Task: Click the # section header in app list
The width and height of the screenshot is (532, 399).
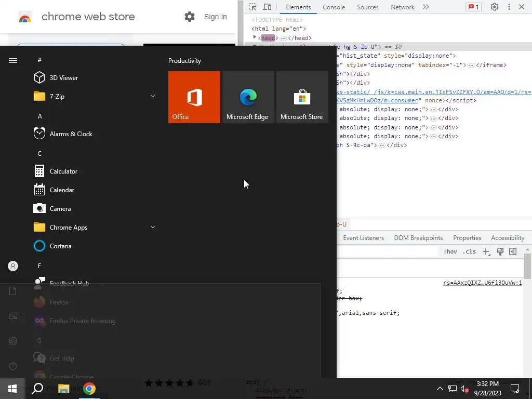Action: point(39,60)
